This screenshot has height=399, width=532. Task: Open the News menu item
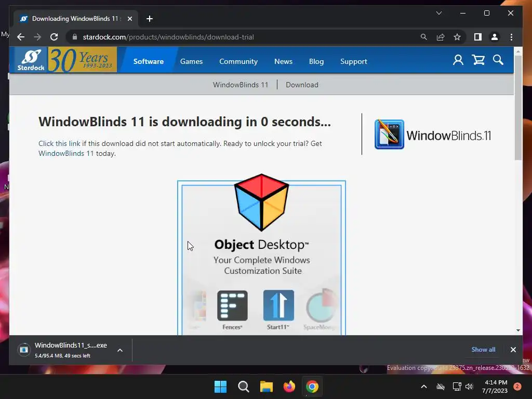[x=283, y=61]
